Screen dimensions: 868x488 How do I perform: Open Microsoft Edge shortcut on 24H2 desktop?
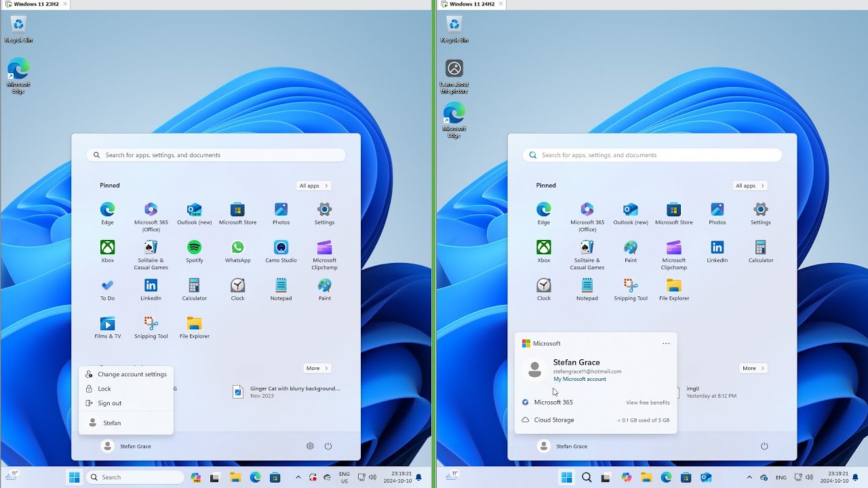(x=454, y=121)
